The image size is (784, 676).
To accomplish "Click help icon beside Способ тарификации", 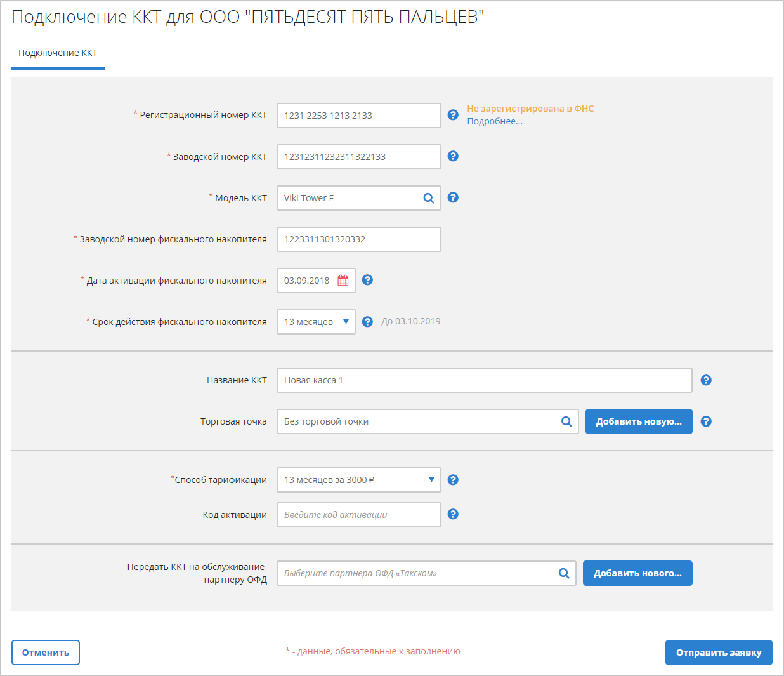I will (453, 480).
